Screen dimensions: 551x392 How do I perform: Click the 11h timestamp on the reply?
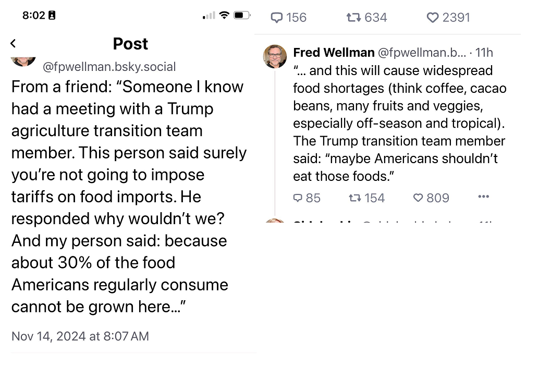(x=484, y=52)
